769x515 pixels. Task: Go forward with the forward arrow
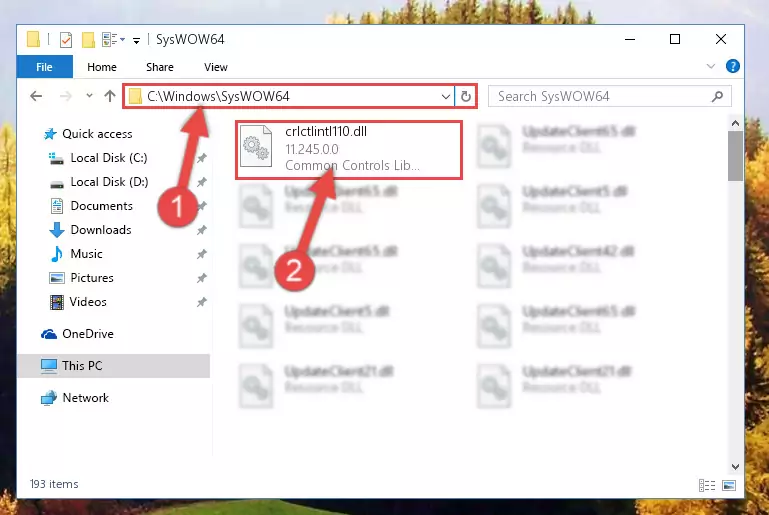[65, 96]
